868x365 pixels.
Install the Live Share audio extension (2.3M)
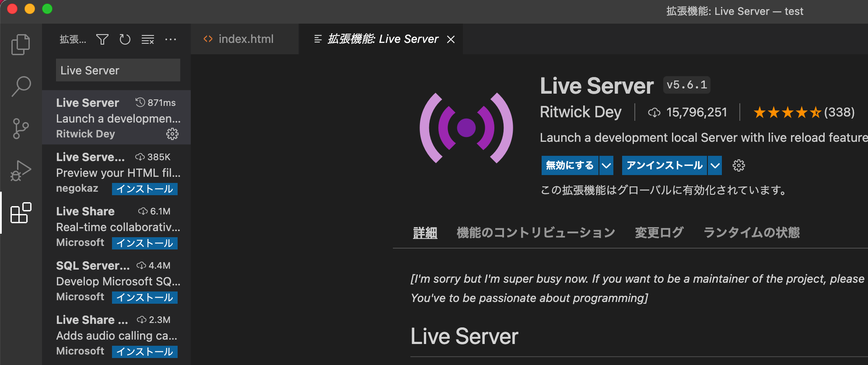click(145, 352)
